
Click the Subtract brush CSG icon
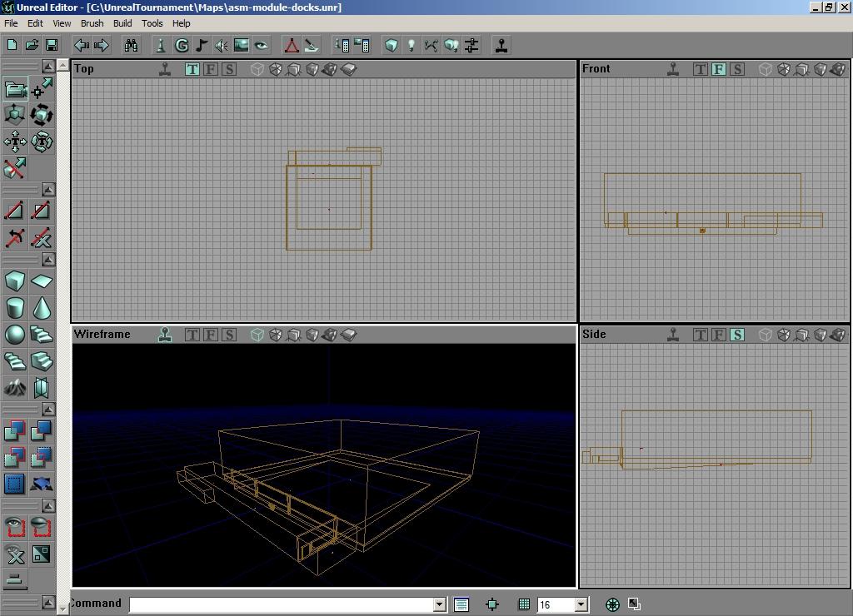pyautogui.click(x=42, y=430)
